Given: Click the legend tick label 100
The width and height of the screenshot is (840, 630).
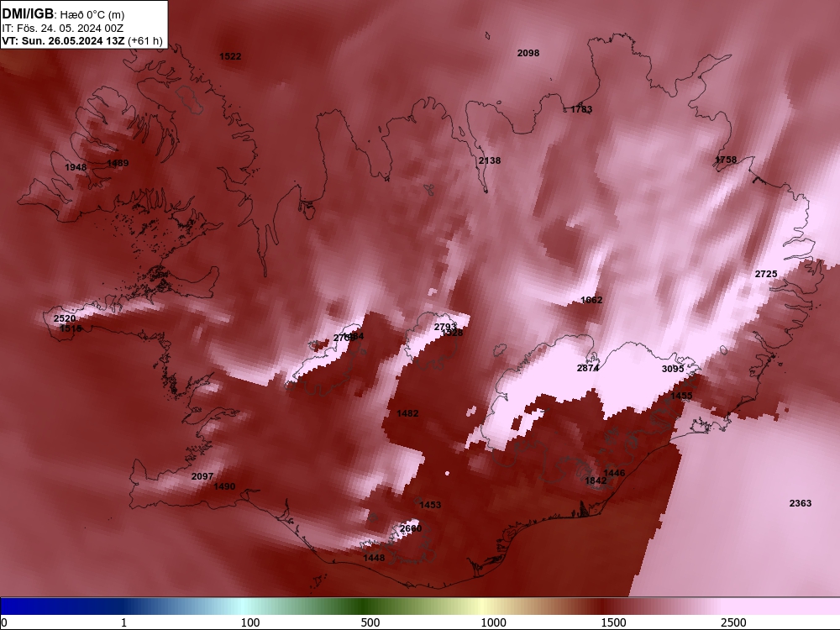Looking at the screenshot, I should pyautogui.click(x=250, y=622).
